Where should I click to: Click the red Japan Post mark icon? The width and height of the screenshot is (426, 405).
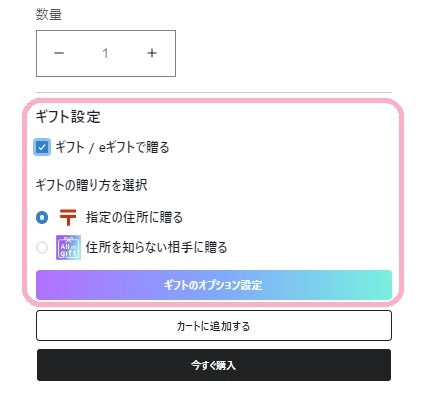tap(68, 217)
